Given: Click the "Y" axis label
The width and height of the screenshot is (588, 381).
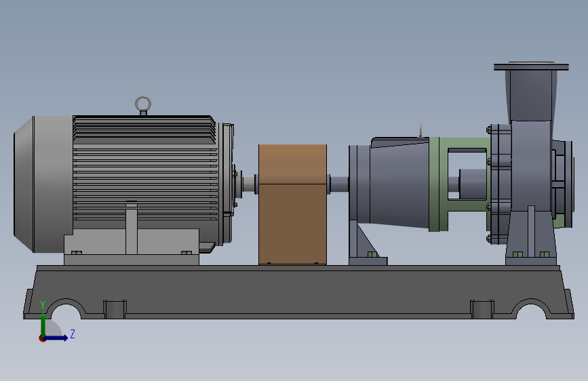Looking at the screenshot, I should (x=43, y=305).
